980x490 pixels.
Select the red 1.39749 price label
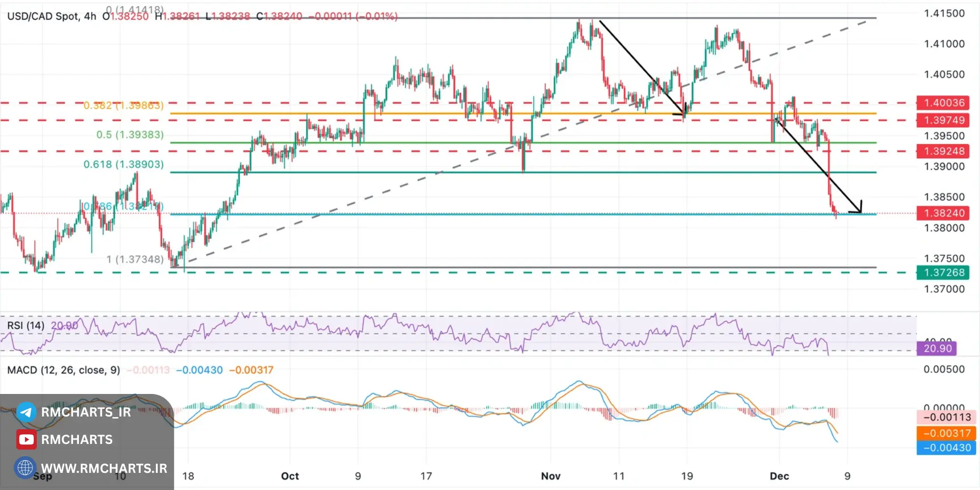click(943, 120)
